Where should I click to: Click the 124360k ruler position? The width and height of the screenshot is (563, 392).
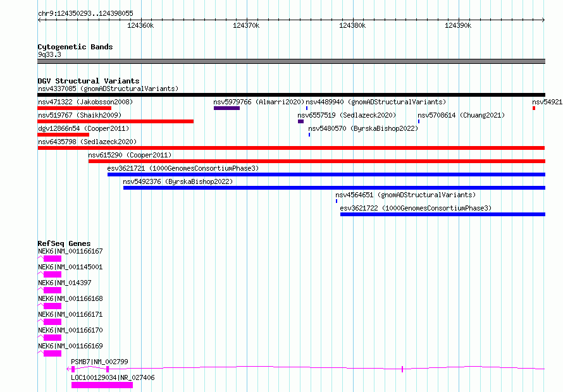tap(140, 25)
